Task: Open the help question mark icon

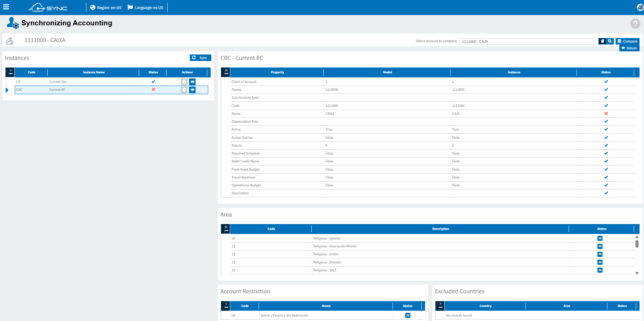Action: 635,24
